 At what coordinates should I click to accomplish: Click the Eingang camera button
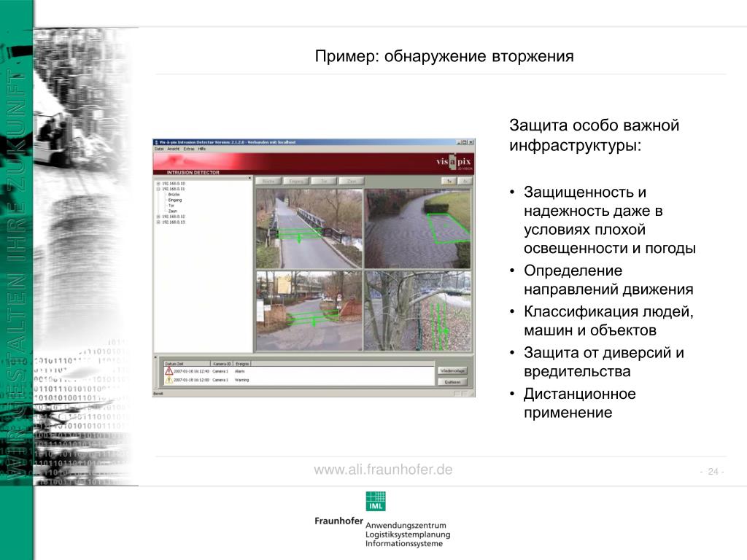coord(296,182)
